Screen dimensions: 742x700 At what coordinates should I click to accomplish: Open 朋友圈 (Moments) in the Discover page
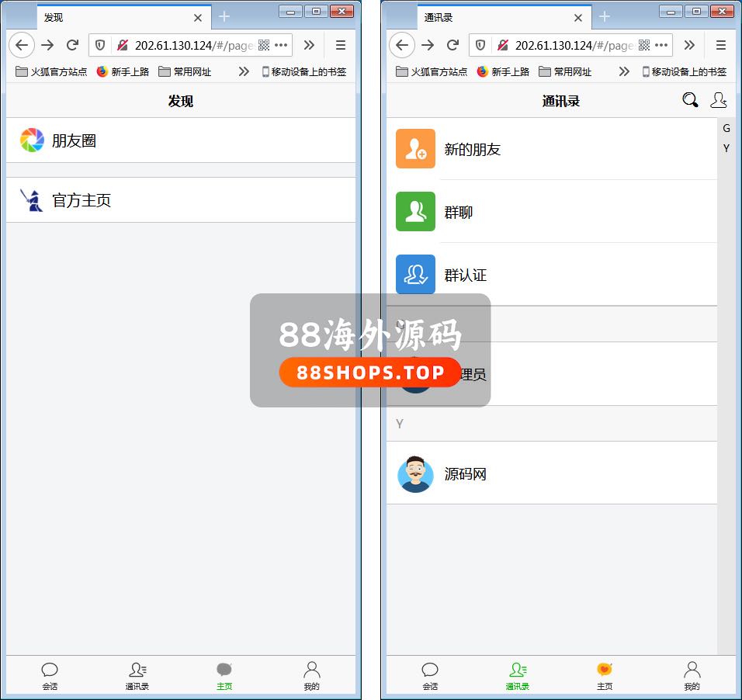[74, 141]
